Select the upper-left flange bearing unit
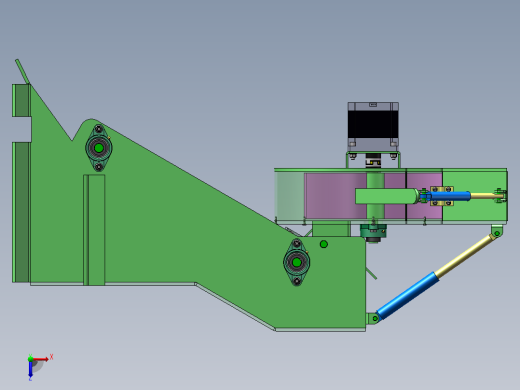Viewport: 520px width, 390px height. pos(99,148)
